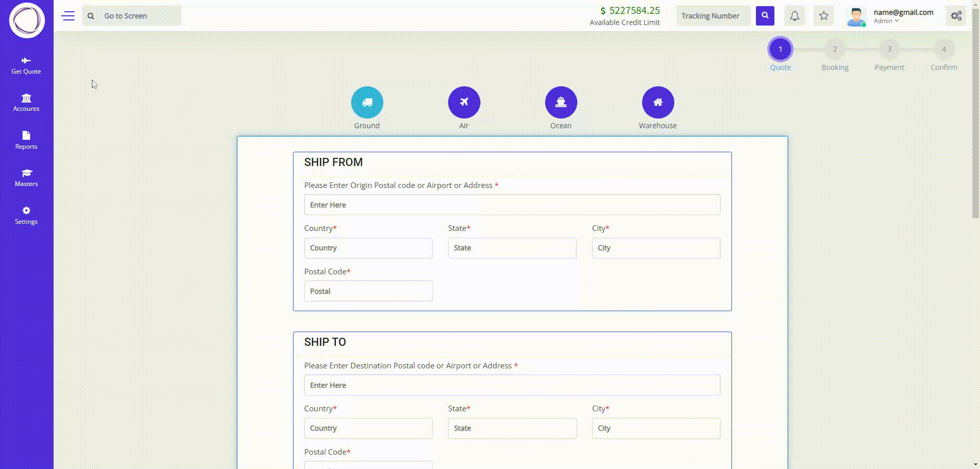The height and width of the screenshot is (469, 980).
Task: Open notifications via the bell icon
Action: click(x=794, y=16)
